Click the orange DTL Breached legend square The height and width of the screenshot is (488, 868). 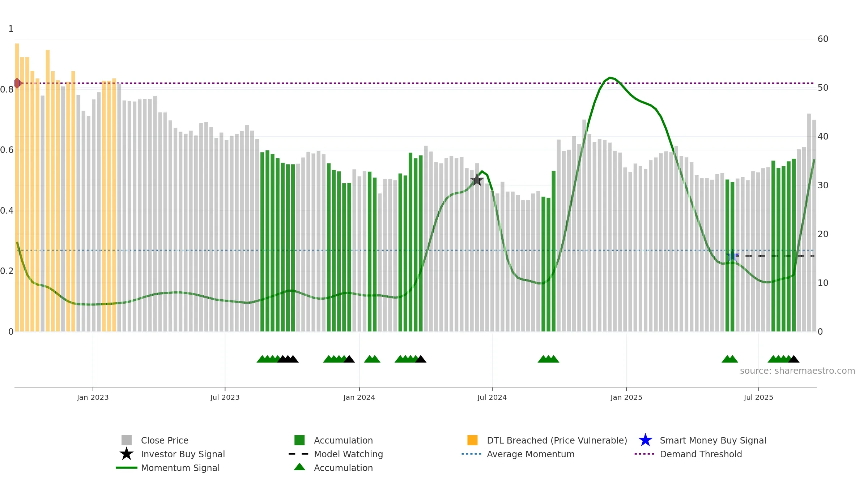click(472, 440)
